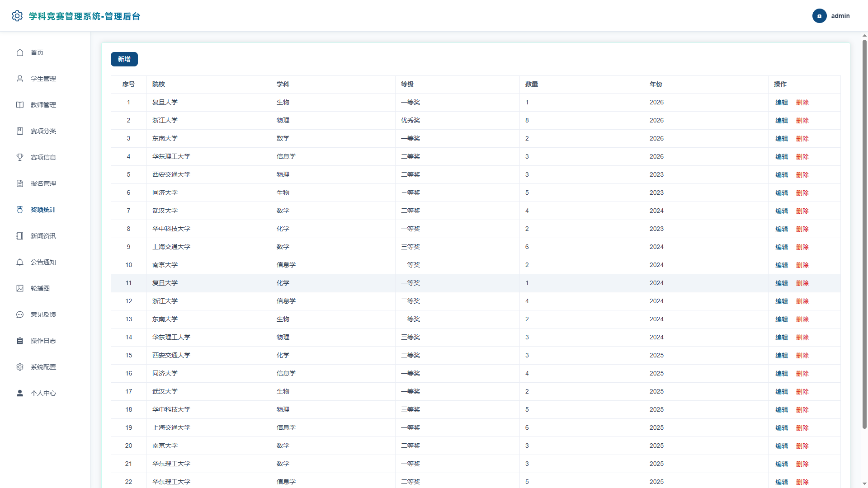Edit row 4 华东理工大学 信息学
The image size is (868, 488).
(x=782, y=157)
